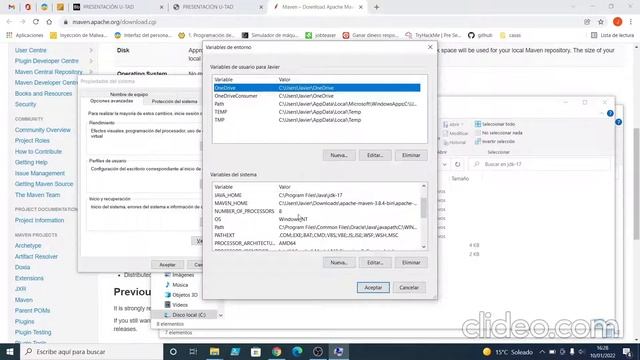Expand the Disco local (C:) chevron
This screenshot has width=640, height=360.
[x=220, y=315]
